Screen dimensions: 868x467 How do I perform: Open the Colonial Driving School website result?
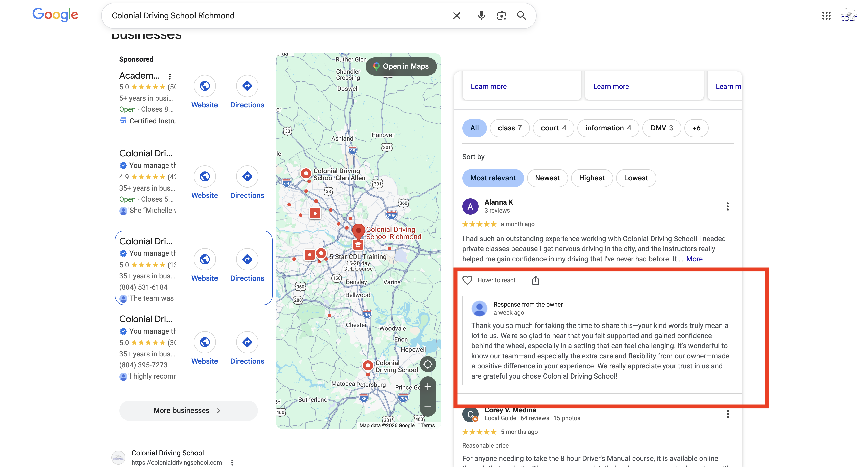(167, 453)
